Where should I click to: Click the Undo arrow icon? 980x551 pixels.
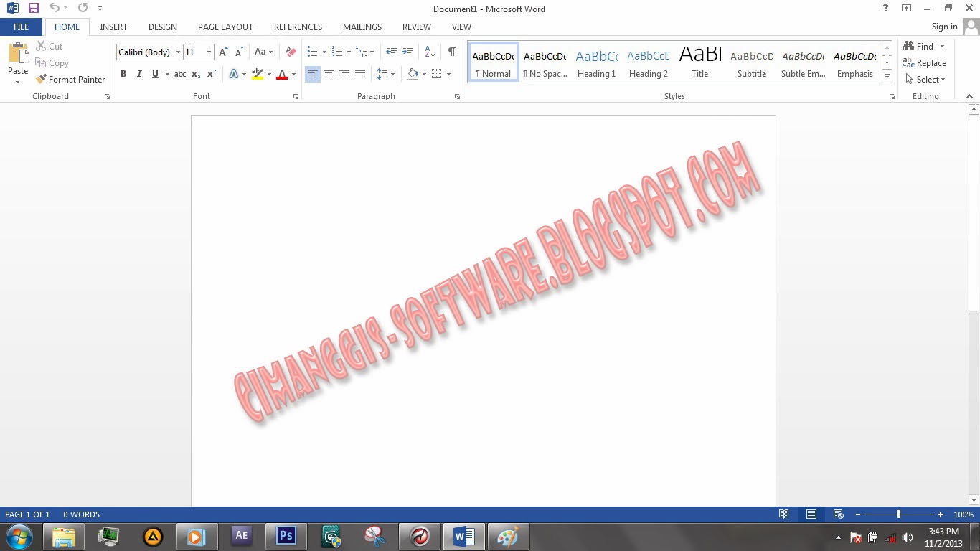point(55,8)
